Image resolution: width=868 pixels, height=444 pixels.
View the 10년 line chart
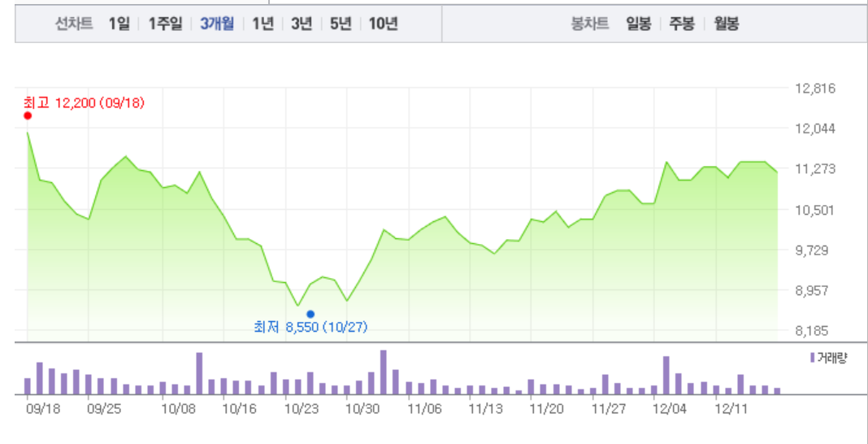[x=383, y=24]
